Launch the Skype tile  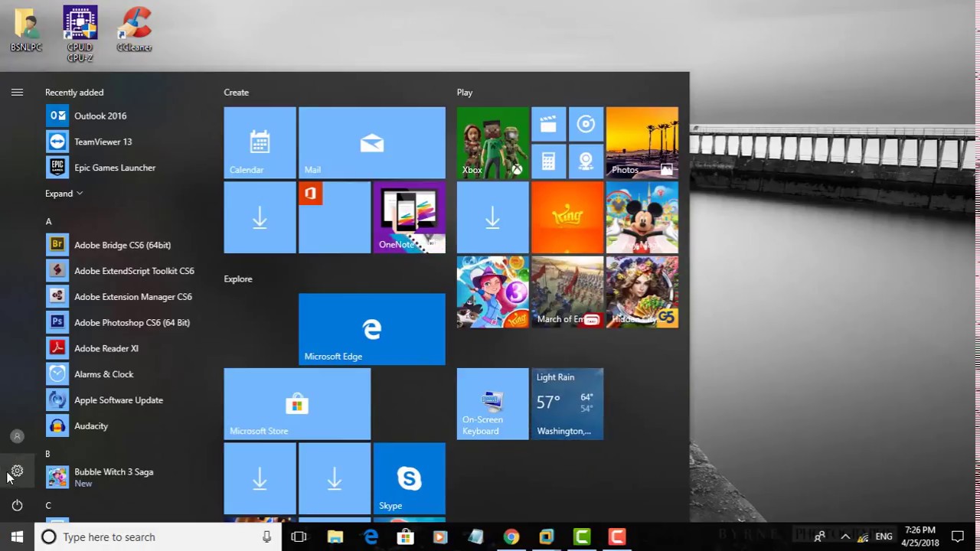pyautogui.click(x=410, y=478)
